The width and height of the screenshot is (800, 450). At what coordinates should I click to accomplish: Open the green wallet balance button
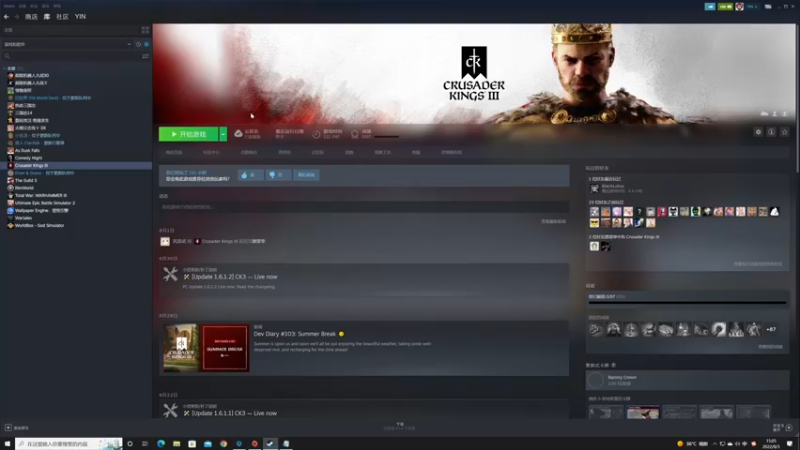[x=725, y=7]
